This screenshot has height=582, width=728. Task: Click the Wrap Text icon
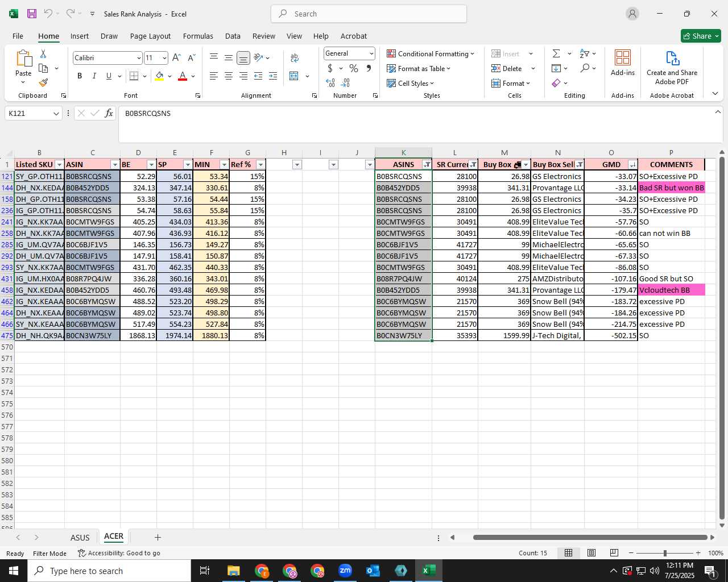[x=294, y=57]
